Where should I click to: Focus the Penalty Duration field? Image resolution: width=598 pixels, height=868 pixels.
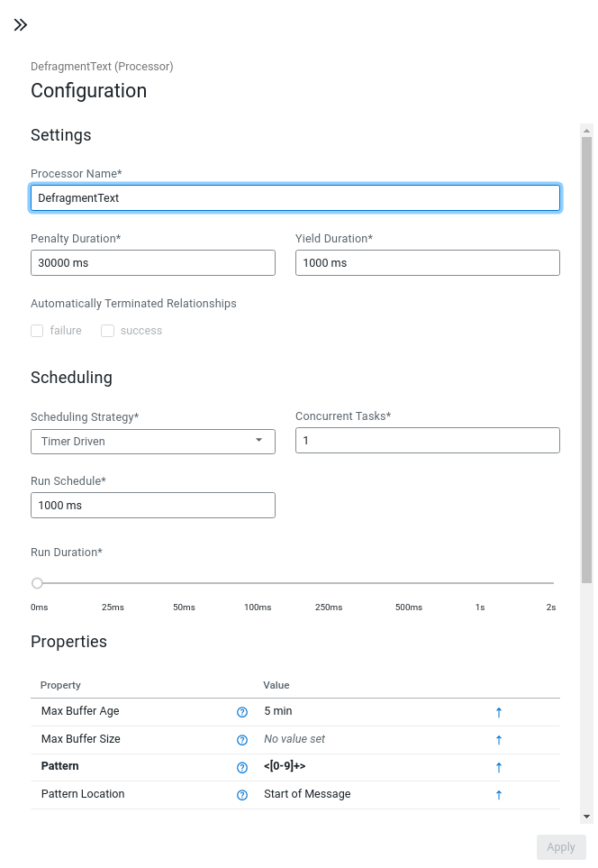coord(153,263)
